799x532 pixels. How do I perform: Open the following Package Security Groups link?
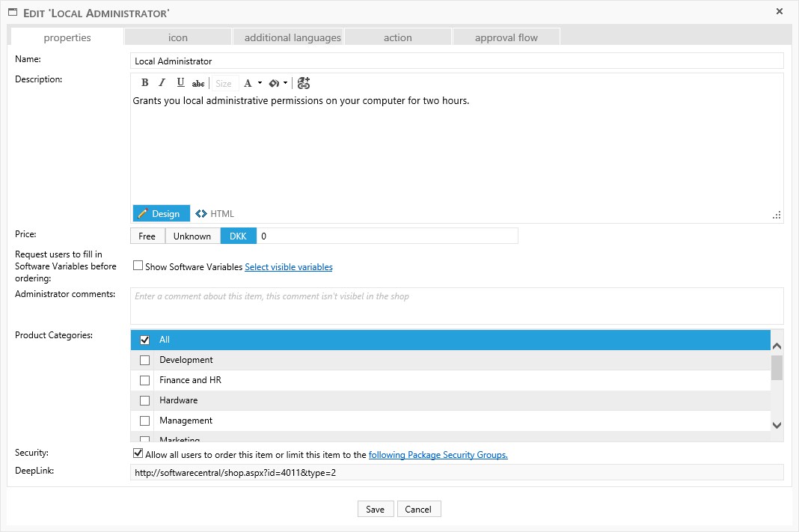(x=438, y=454)
